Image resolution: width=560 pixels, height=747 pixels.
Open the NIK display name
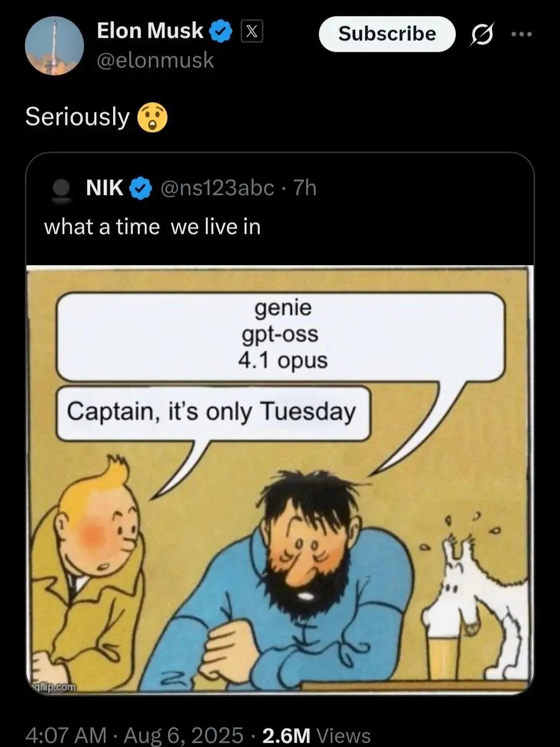tap(105, 188)
